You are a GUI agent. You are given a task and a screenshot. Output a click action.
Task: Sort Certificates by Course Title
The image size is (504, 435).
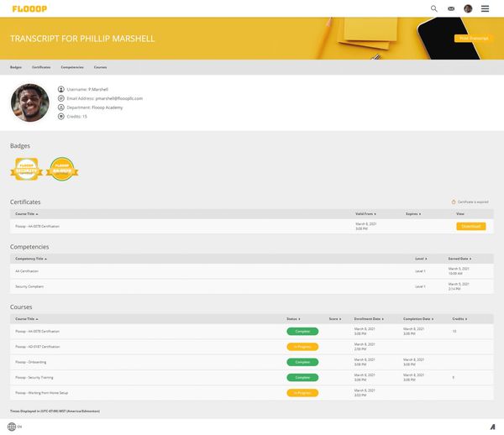pos(27,213)
